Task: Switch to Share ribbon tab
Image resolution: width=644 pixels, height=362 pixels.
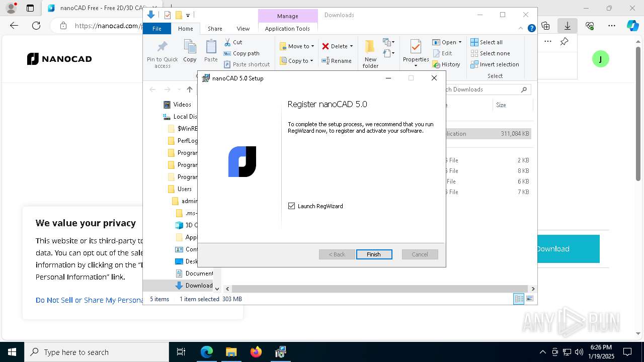Action: coord(215,29)
